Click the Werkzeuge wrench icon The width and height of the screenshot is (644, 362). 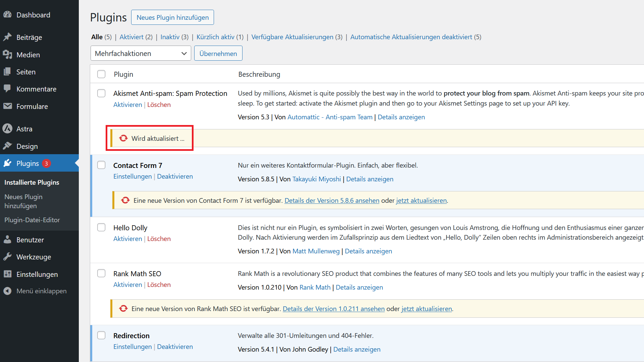pyautogui.click(x=7, y=257)
